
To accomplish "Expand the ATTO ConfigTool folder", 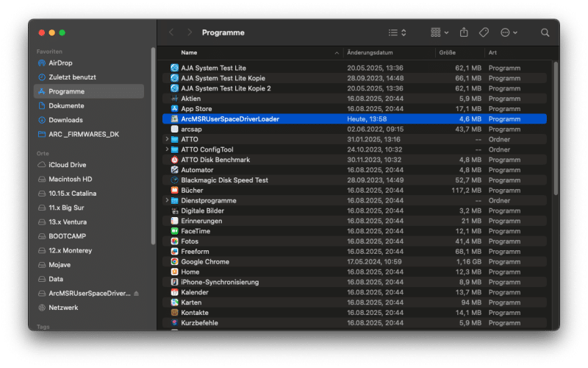I will pos(167,149).
